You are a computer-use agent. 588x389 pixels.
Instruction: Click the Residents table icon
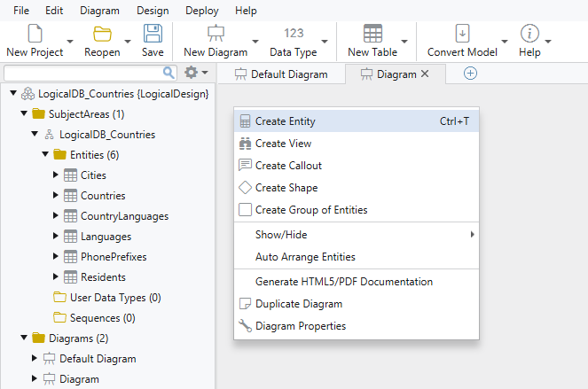pyautogui.click(x=70, y=277)
